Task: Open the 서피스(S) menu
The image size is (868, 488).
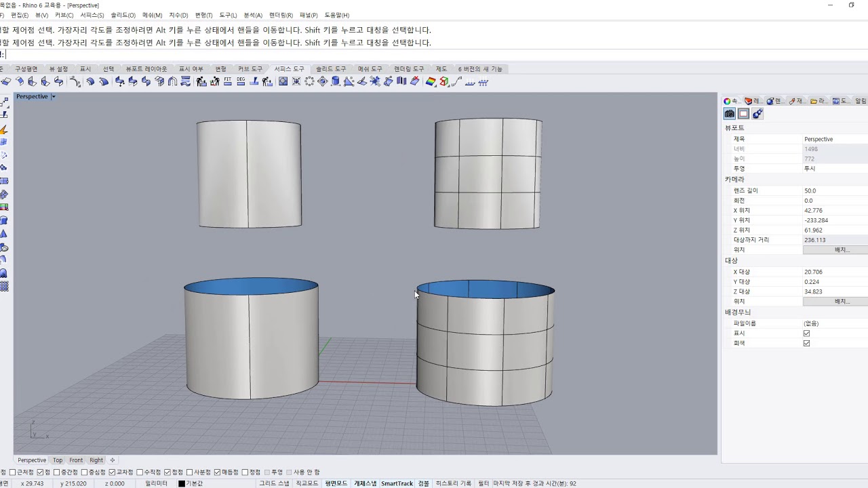Action: pos(92,15)
